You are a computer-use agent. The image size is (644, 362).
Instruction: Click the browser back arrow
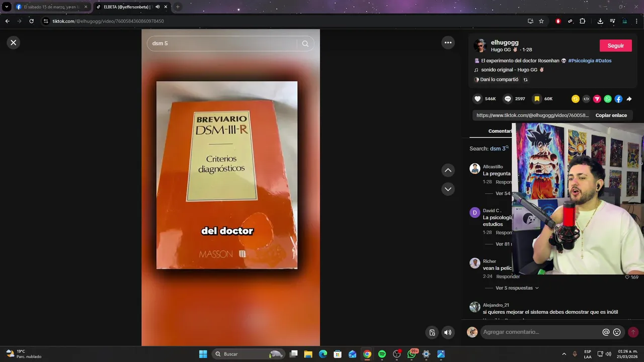coord(7,21)
